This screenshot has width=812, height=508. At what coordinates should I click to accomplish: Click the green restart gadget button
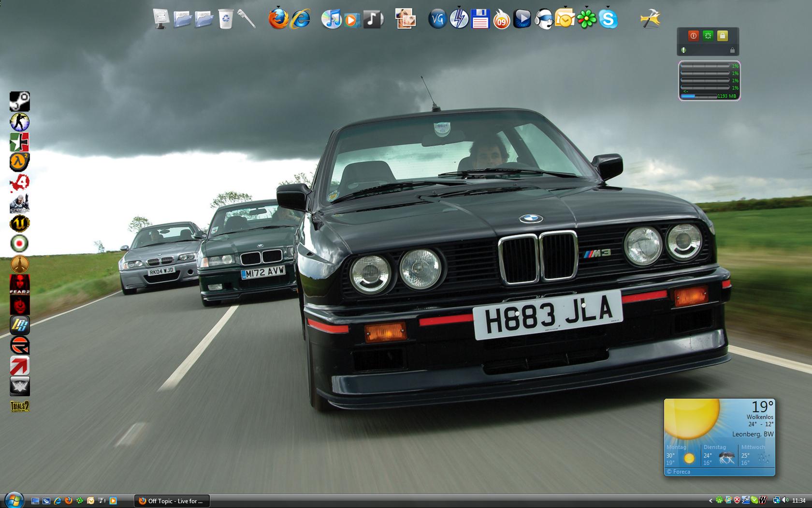click(708, 35)
